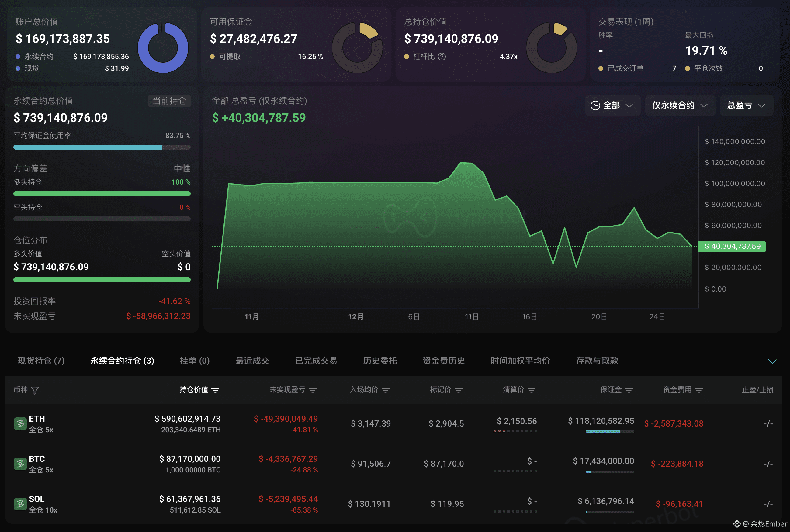Click BTC funding fee $-223,884.18
This screenshot has width=790, height=532.
point(677,464)
